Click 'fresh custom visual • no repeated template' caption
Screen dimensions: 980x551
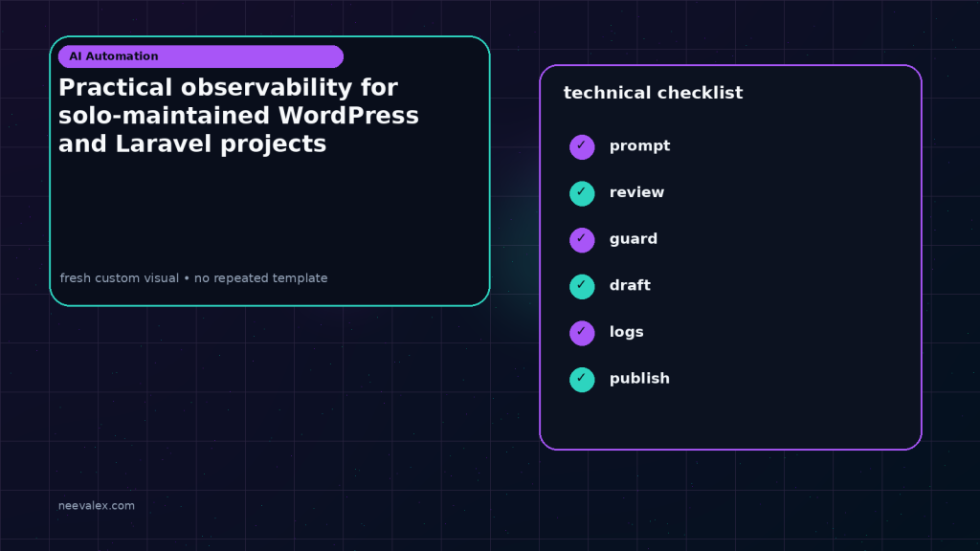point(193,278)
